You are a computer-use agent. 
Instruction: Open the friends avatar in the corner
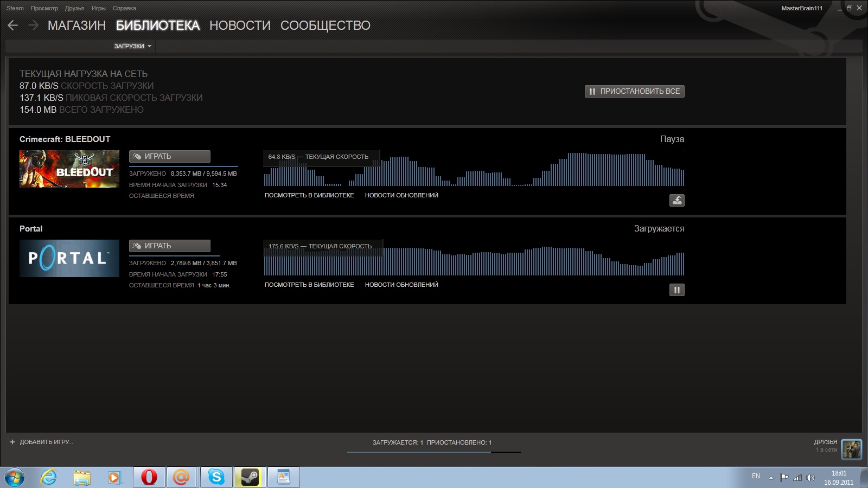point(851,450)
